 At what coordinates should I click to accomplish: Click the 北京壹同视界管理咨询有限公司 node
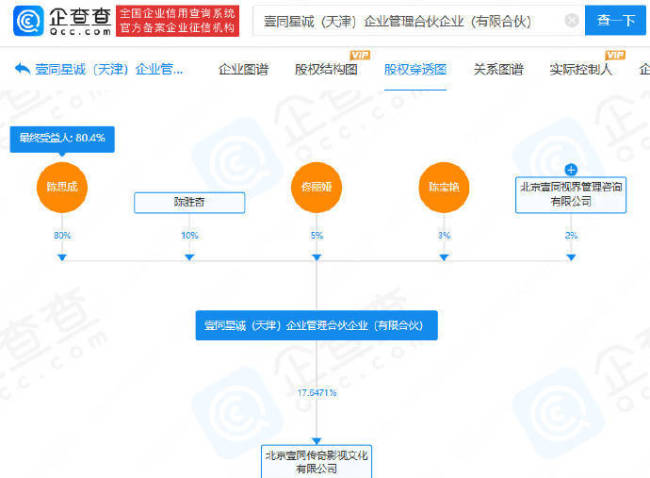point(571,195)
